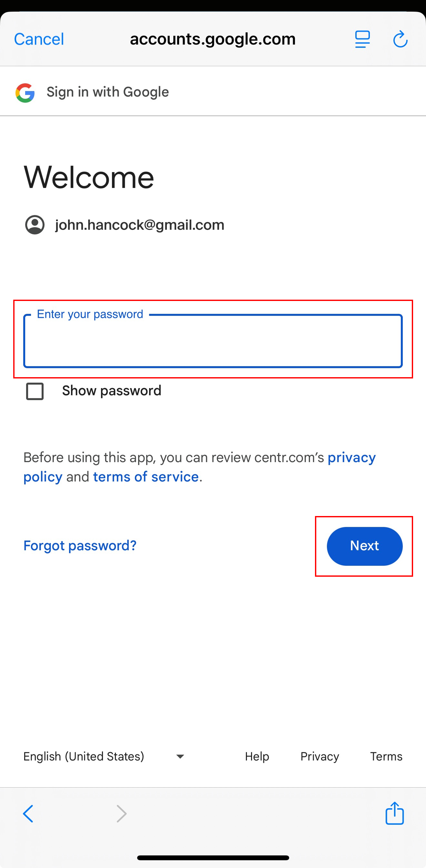Select English (United States) language selector
Viewport: 426px width, 868px height.
click(84, 757)
